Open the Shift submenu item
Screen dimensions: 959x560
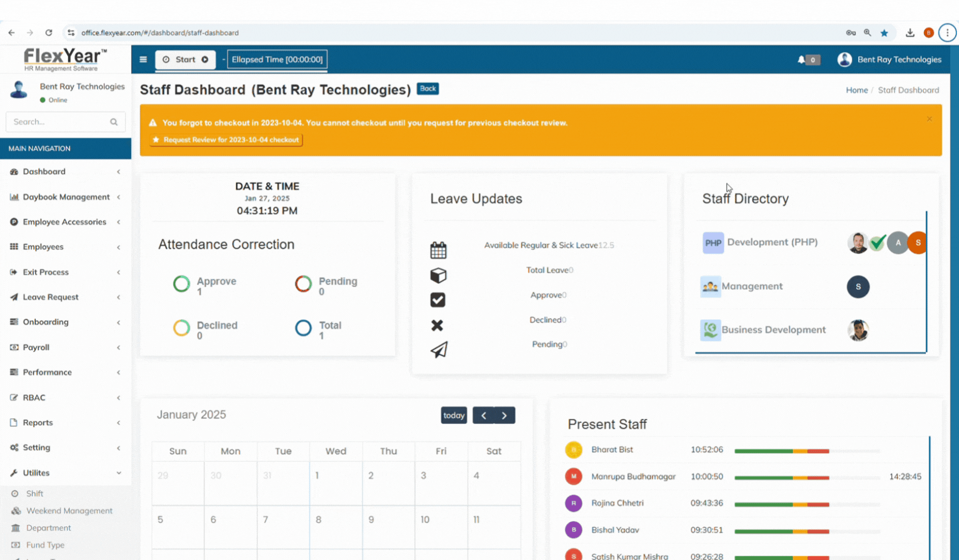coord(35,493)
